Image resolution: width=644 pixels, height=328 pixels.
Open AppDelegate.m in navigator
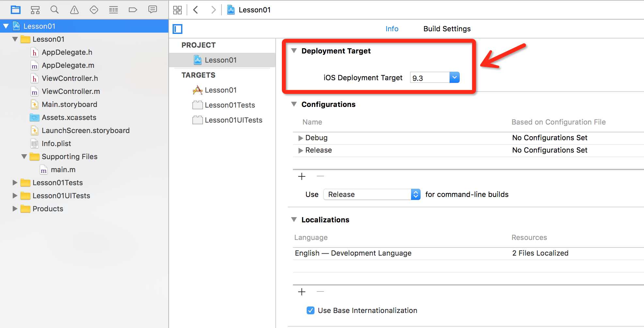pos(68,65)
